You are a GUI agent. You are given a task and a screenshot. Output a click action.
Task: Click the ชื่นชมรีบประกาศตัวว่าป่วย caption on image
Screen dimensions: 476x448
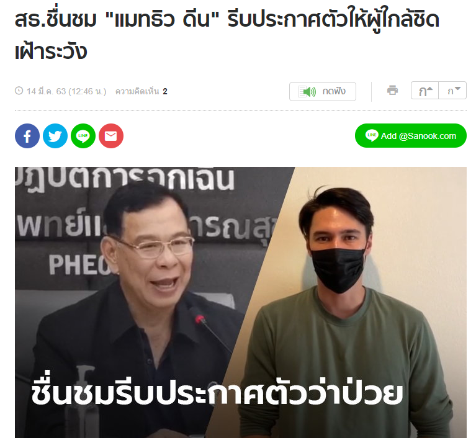(217, 392)
